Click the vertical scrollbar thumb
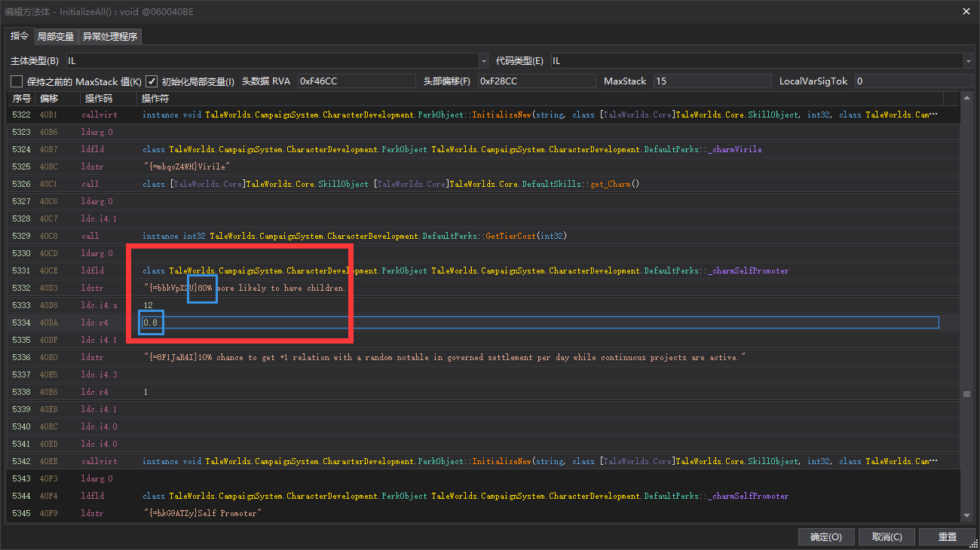Viewport: 980px width, 550px height. 967,393
